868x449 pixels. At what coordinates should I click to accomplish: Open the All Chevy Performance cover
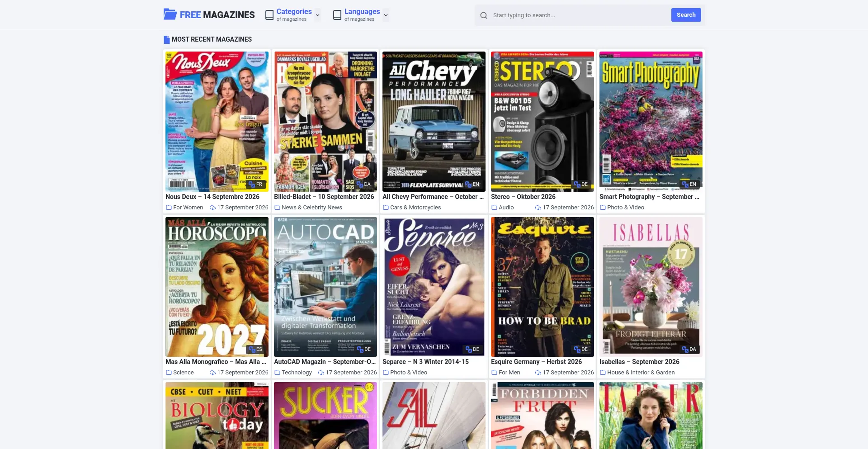(x=434, y=122)
